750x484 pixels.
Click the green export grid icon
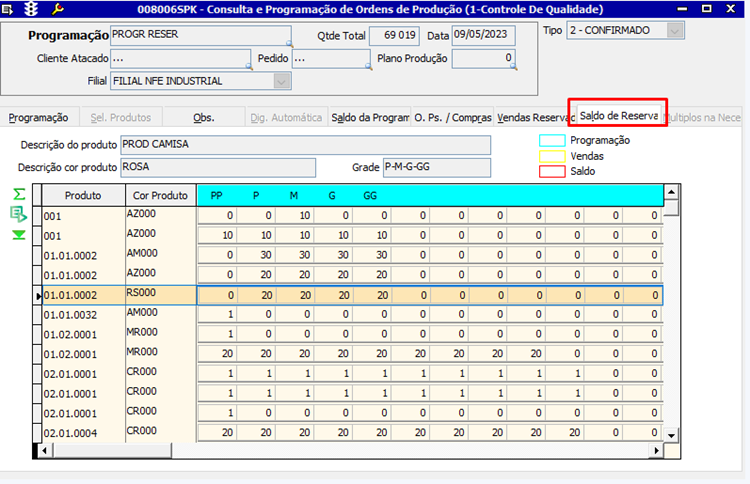(18, 214)
